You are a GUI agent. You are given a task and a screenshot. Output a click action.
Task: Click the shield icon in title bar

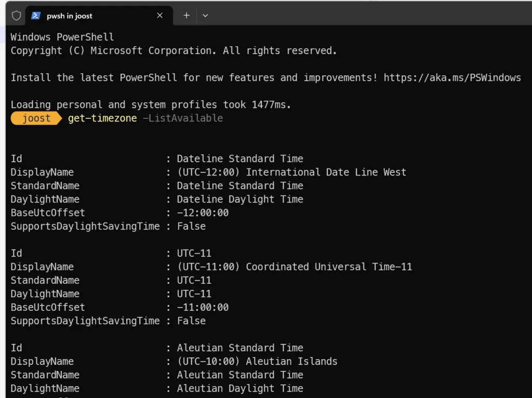tap(17, 16)
